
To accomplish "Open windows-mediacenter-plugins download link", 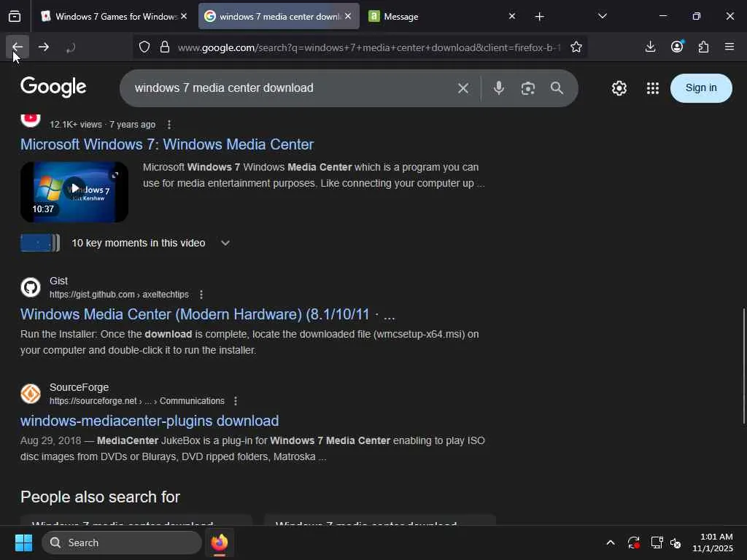I will (150, 421).
